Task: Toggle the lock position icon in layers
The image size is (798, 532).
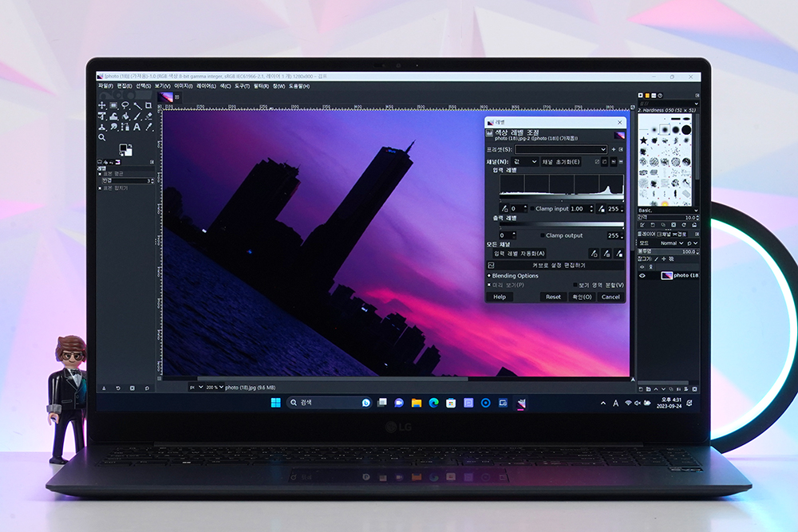Action: click(x=664, y=259)
